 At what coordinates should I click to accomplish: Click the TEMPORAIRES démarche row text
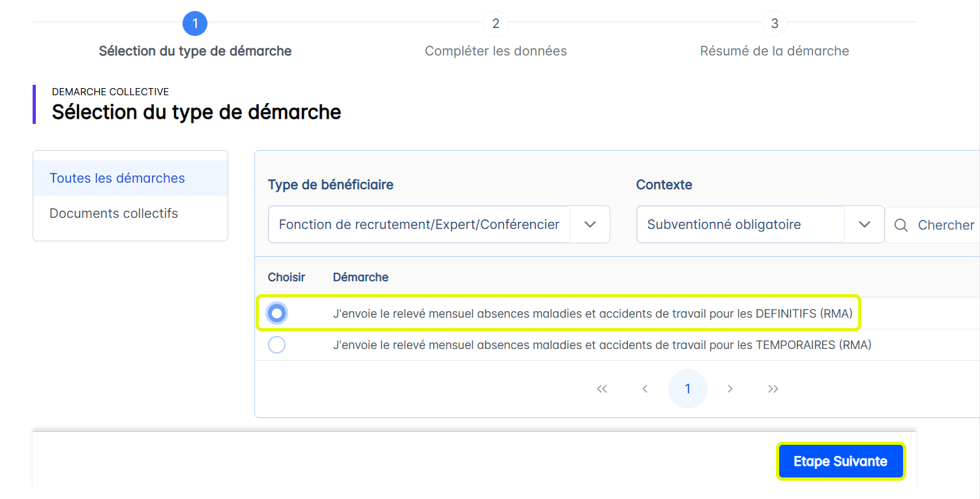(x=602, y=345)
